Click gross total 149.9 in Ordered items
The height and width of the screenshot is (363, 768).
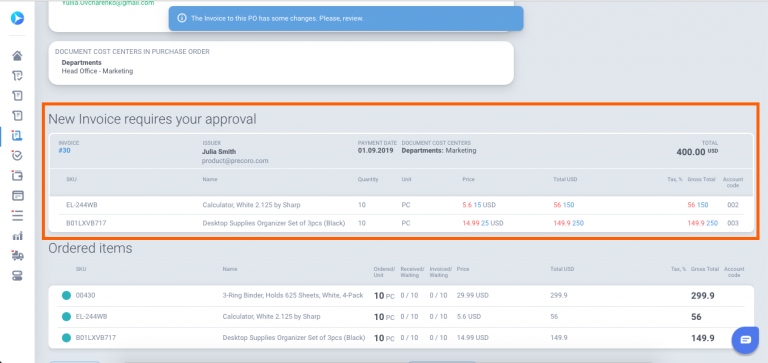(702, 338)
